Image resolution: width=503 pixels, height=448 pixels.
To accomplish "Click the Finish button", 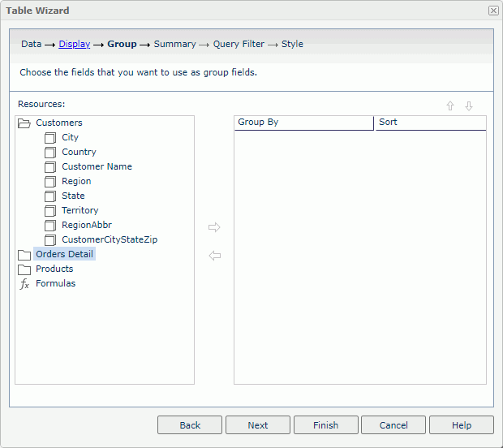I will click(326, 425).
